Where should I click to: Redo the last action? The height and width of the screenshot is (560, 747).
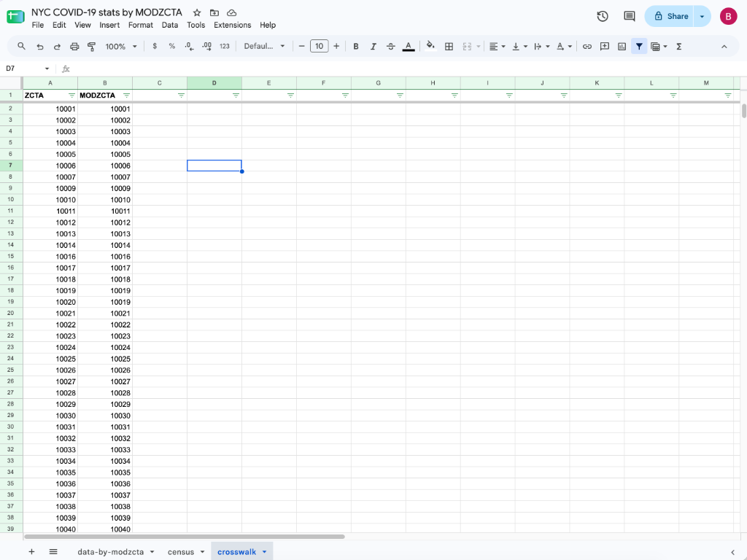pos(57,46)
